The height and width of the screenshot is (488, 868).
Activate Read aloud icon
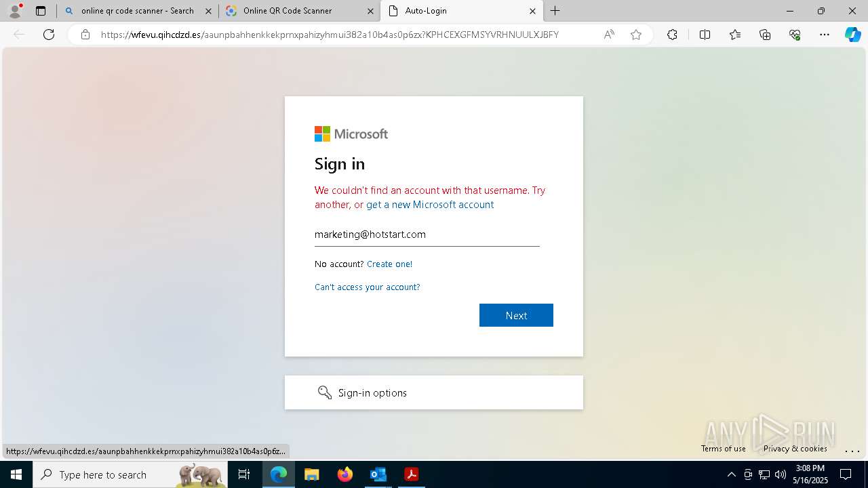pyautogui.click(x=609, y=35)
